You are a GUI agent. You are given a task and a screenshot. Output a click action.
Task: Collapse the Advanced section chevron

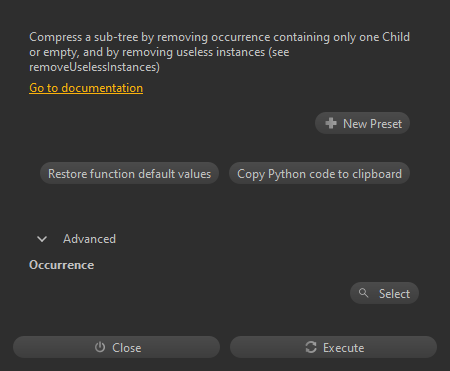tap(42, 239)
